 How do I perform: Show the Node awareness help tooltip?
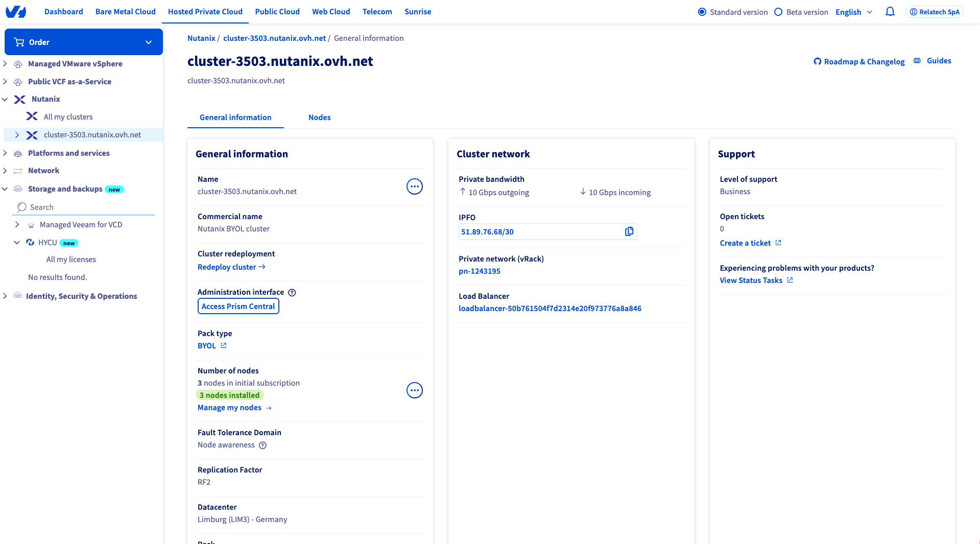tap(262, 445)
